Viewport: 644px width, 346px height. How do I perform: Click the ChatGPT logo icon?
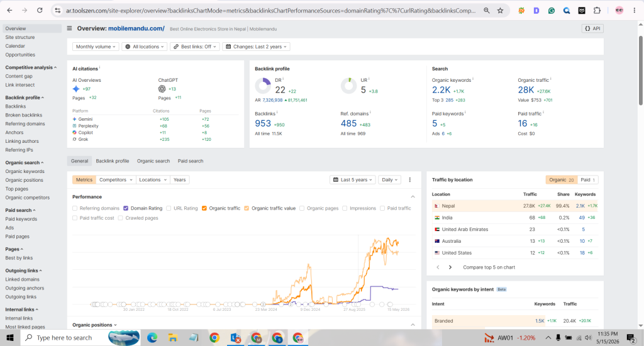pyautogui.click(x=162, y=89)
